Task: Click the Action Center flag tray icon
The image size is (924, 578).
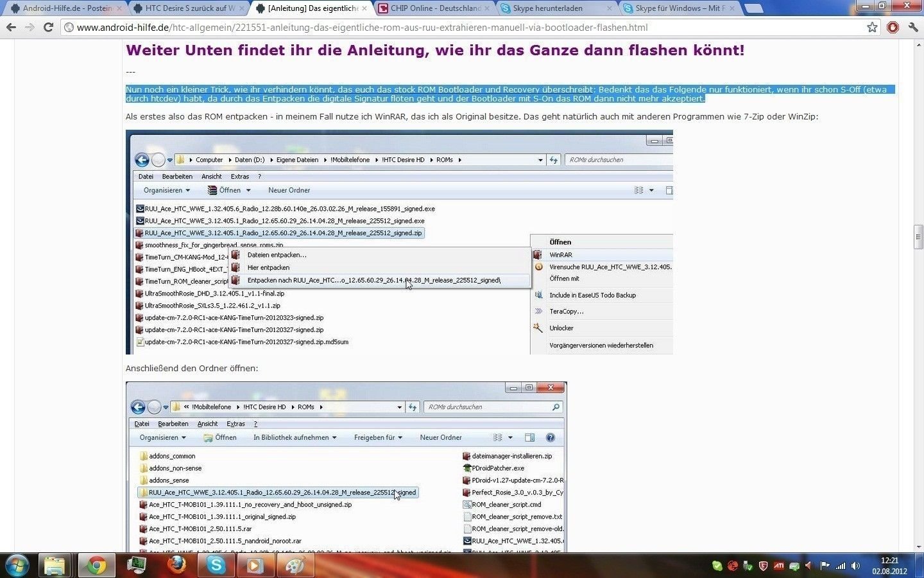Action: click(825, 566)
